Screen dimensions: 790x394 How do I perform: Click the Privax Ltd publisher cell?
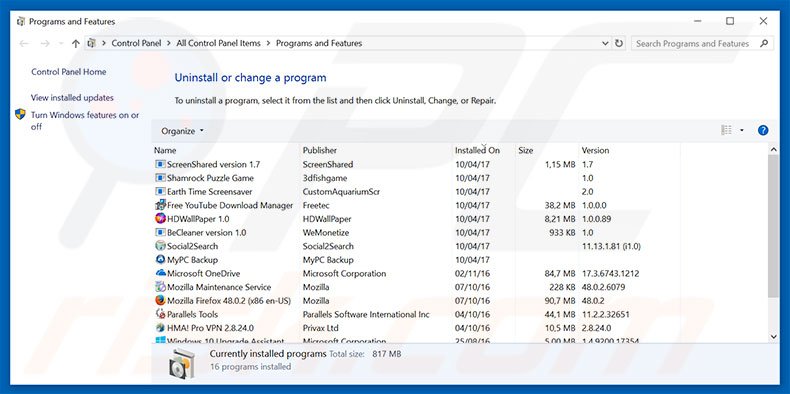[320, 327]
